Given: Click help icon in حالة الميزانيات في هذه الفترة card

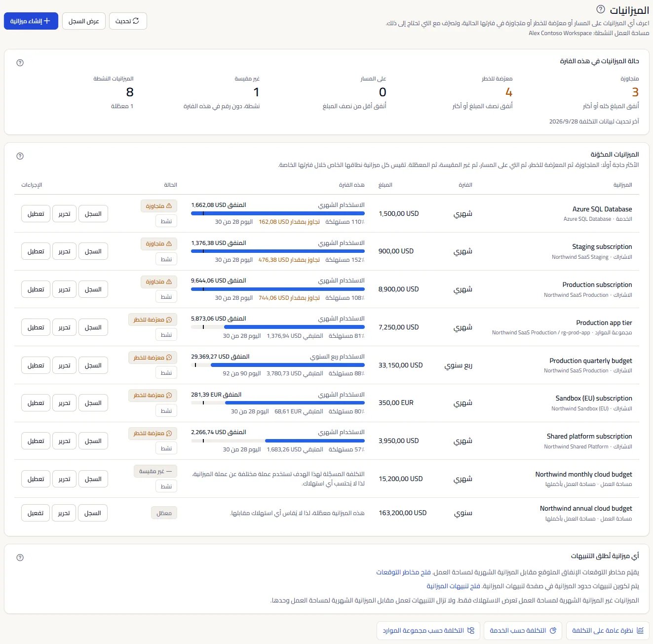Looking at the screenshot, I should tap(20, 63).
